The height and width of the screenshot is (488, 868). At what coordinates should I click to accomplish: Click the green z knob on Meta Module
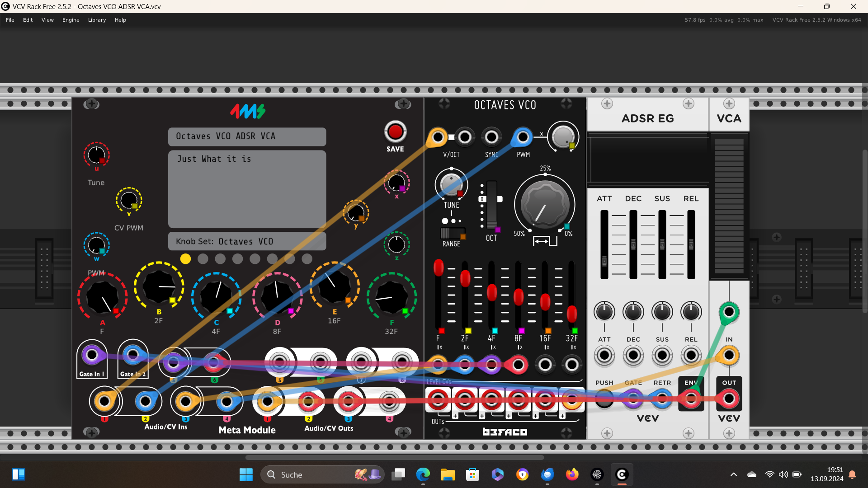(x=396, y=244)
